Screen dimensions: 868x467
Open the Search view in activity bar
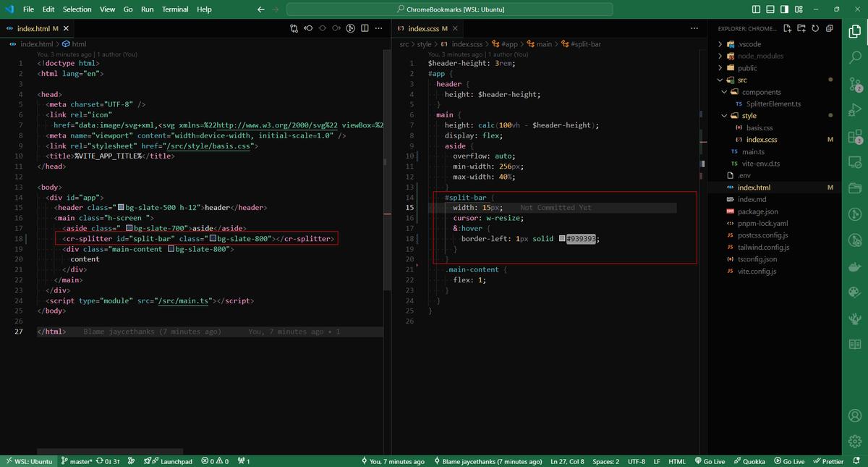854,56
